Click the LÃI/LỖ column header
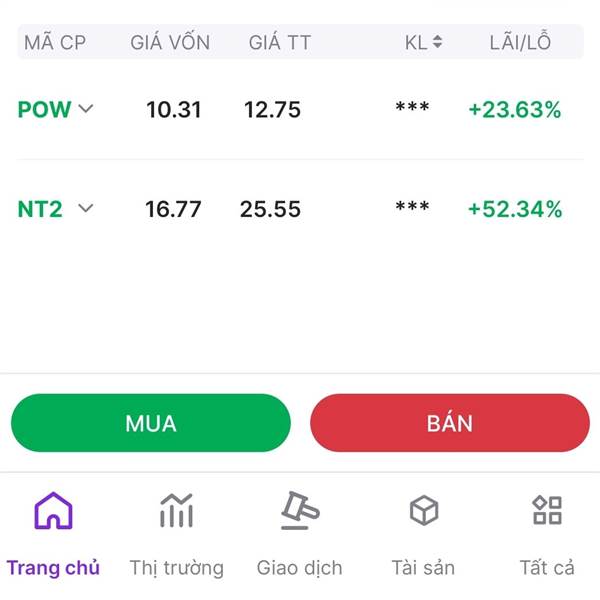600x600 pixels. pos(521,42)
